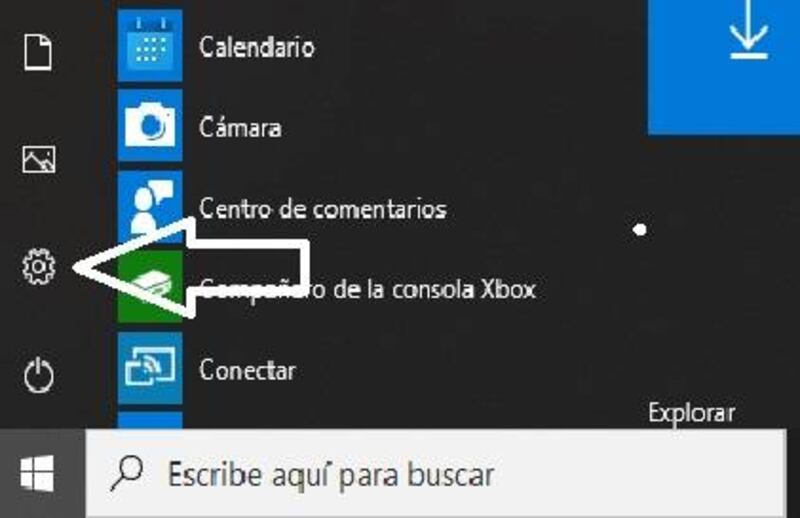
Task: Select the Calendario list entry text
Action: point(257,47)
